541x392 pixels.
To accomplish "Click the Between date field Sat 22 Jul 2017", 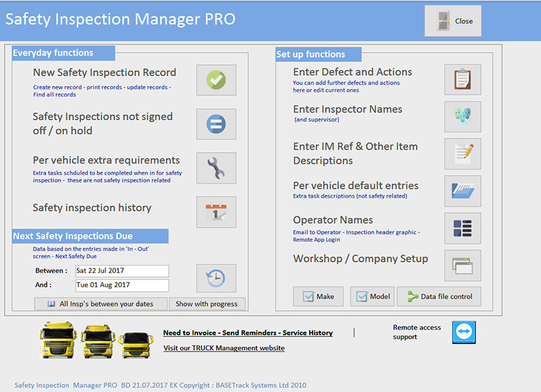I will [x=122, y=271].
